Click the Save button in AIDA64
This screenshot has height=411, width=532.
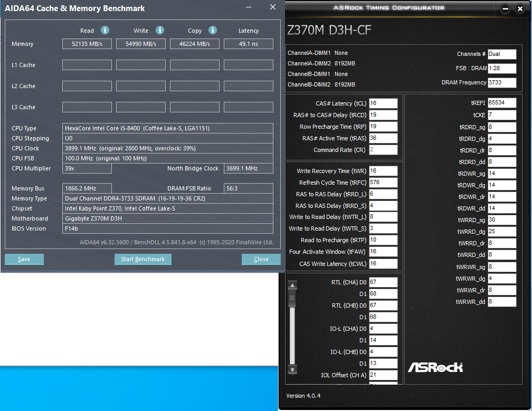(x=24, y=259)
